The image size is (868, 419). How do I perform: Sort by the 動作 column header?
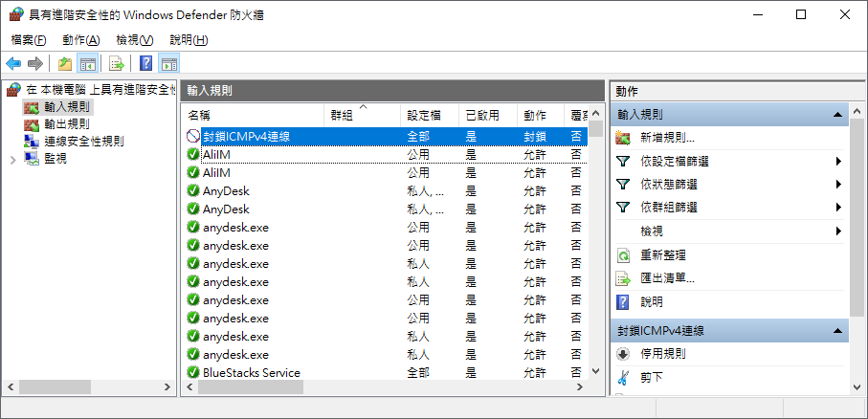pos(541,115)
